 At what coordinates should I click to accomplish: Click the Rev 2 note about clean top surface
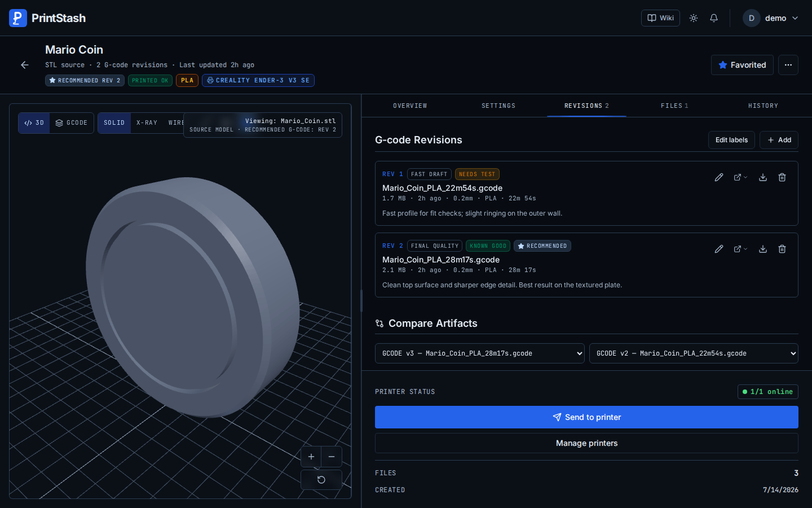click(x=502, y=285)
